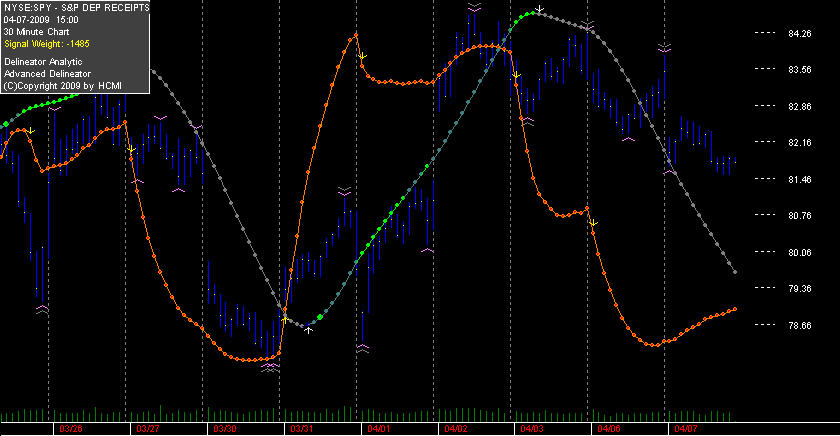
Task: Click the 04/02 date label
Action: coord(456,429)
